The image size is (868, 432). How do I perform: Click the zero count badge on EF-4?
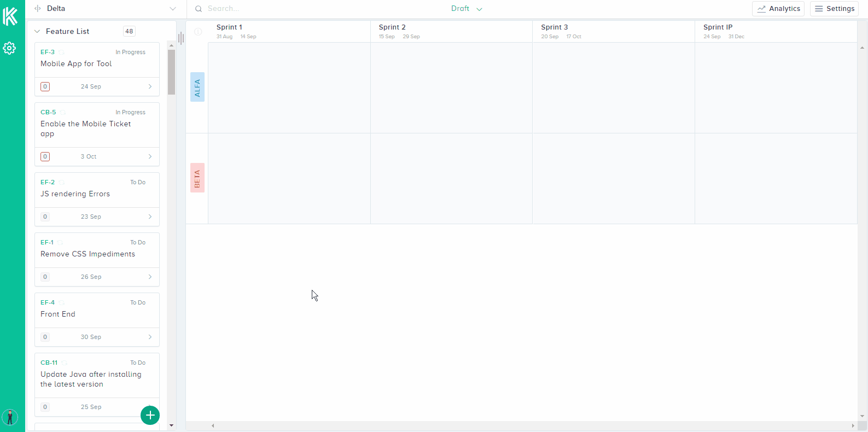click(x=45, y=337)
